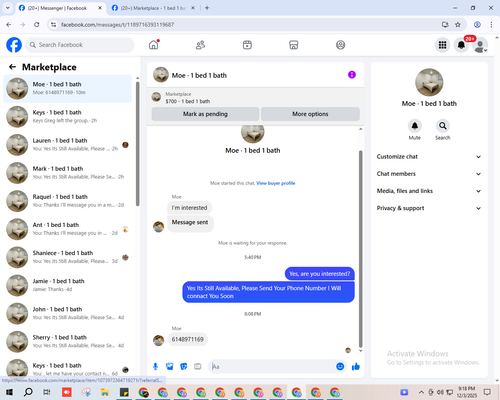Click the address bar URL
The height and width of the screenshot is (400, 500).
tap(117, 25)
